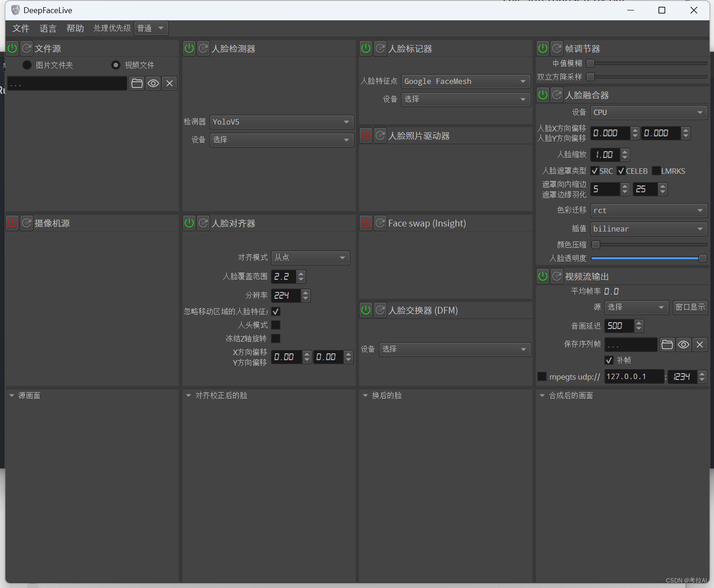Toggle 忽略移动区域的人脸特征 checkbox
This screenshot has width=714, height=588.
click(276, 311)
